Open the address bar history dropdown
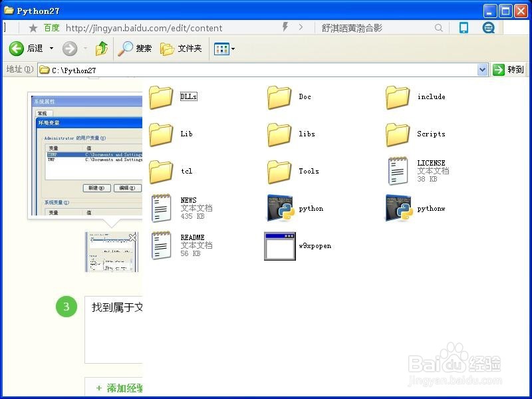This screenshot has height=399, width=532. tap(482, 69)
